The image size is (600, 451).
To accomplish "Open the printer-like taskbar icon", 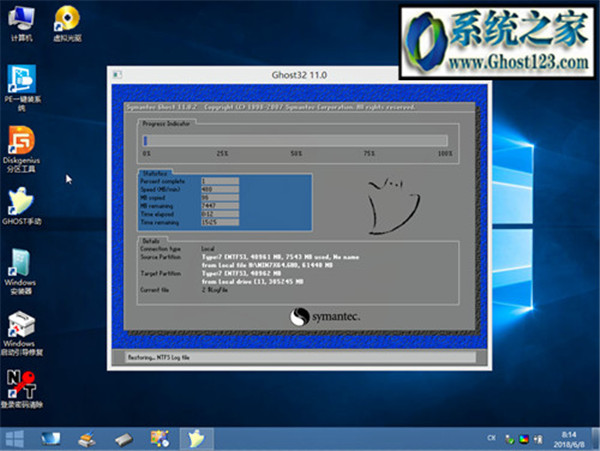I will 87,439.
